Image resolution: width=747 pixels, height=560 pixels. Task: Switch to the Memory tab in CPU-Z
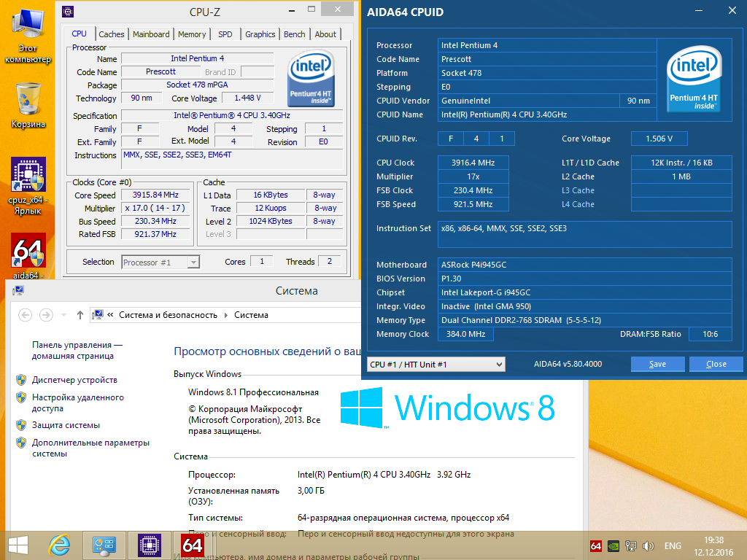point(192,34)
